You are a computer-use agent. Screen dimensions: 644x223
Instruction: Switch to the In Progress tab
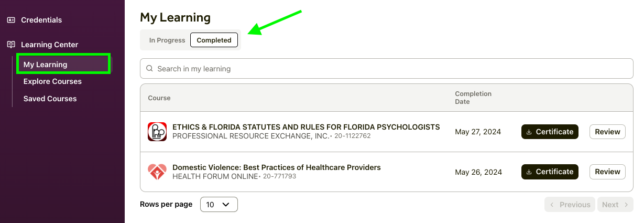pos(167,40)
